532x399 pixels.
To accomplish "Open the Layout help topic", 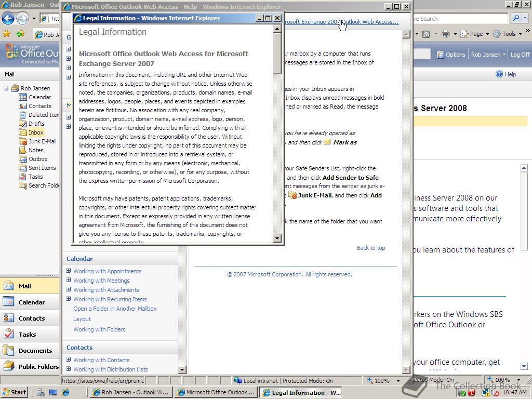I will 82,319.
